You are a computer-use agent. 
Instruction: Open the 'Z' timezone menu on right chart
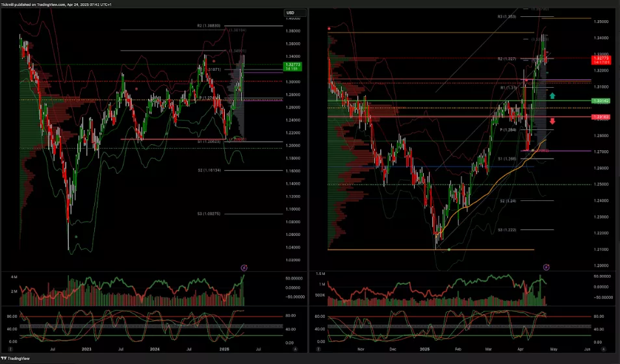(318, 348)
